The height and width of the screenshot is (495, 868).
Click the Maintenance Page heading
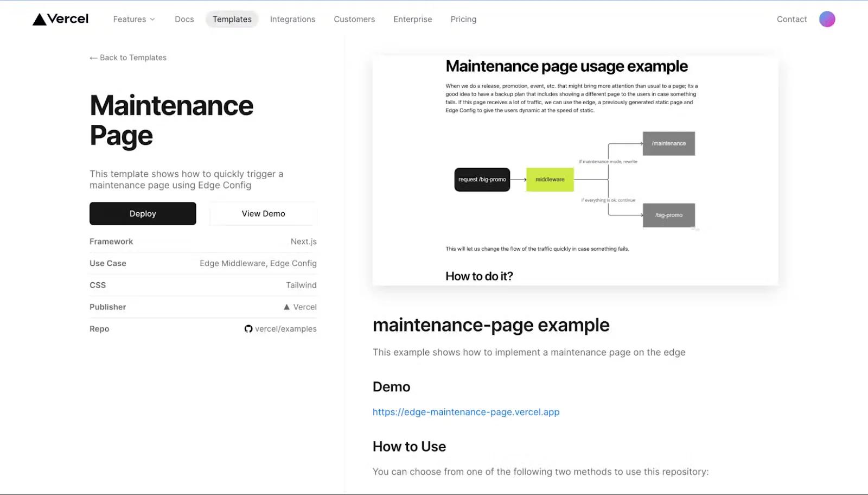(171, 120)
